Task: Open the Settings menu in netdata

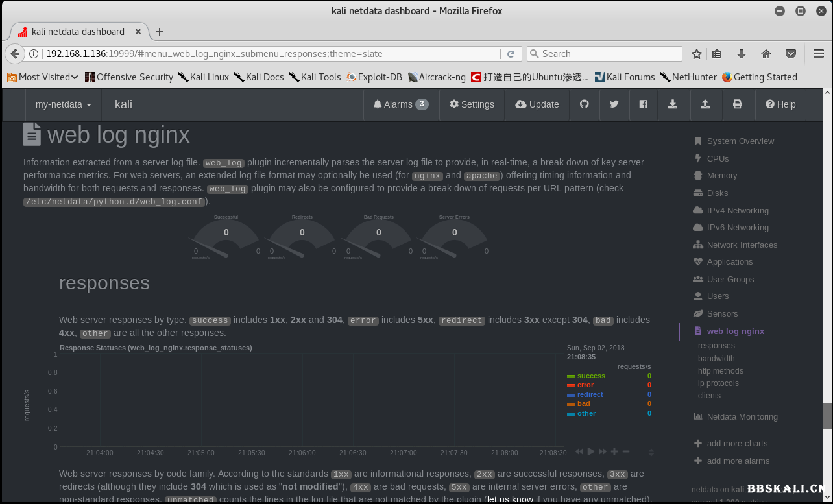Action: [x=472, y=104]
